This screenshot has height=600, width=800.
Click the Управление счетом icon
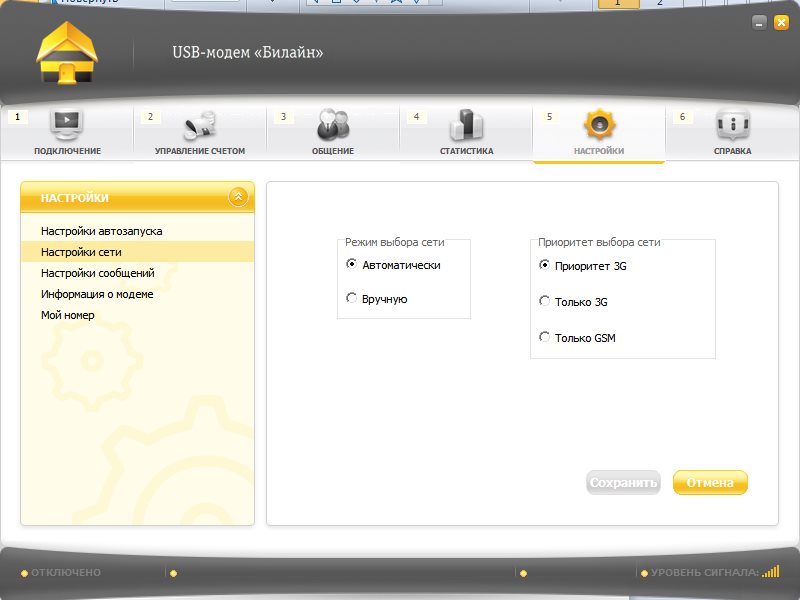pos(200,126)
